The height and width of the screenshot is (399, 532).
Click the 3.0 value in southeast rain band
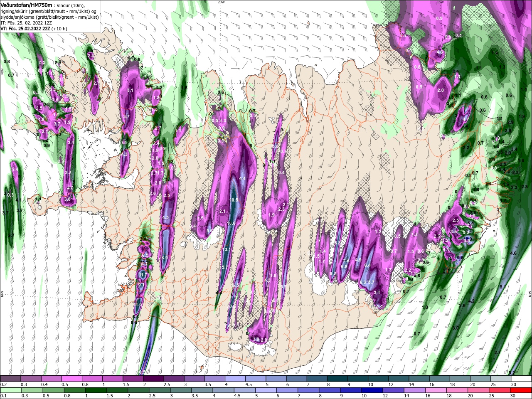(x=455, y=328)
